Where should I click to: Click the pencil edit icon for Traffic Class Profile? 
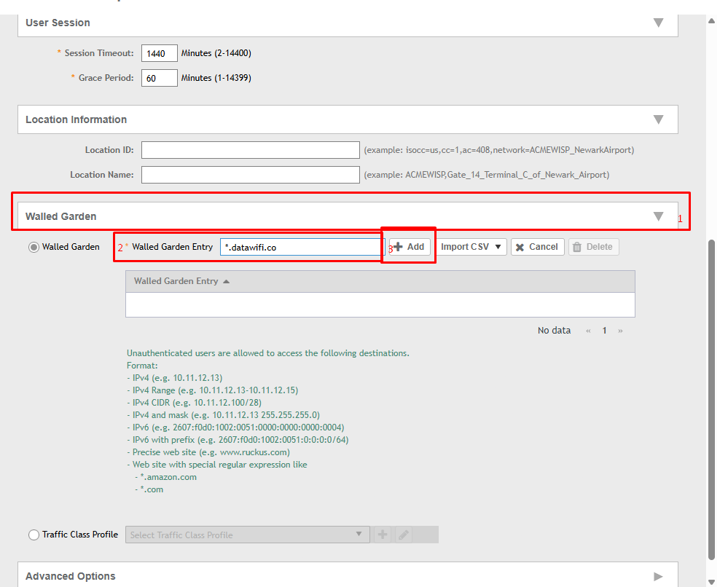click(x=404, y=535)
